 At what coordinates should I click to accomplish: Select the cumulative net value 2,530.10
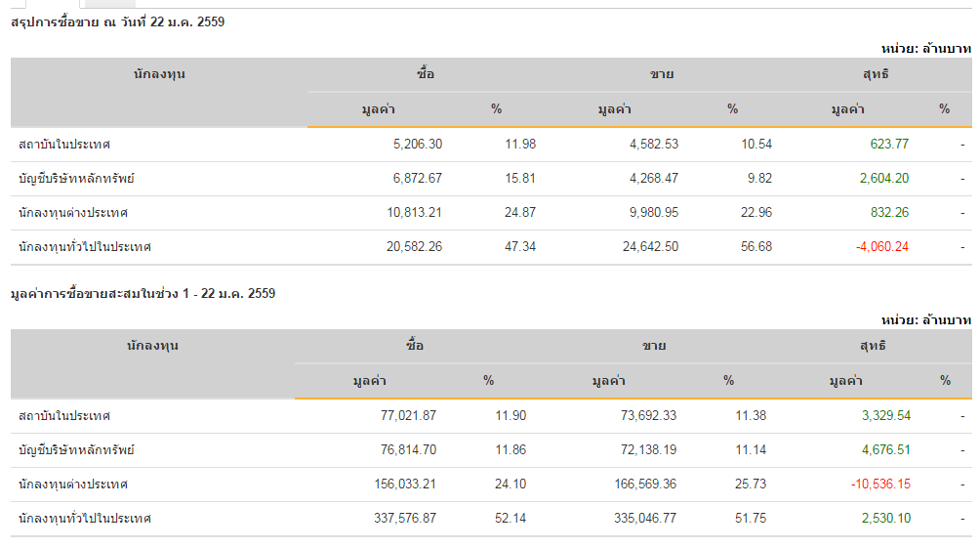(x=886, y=519)
